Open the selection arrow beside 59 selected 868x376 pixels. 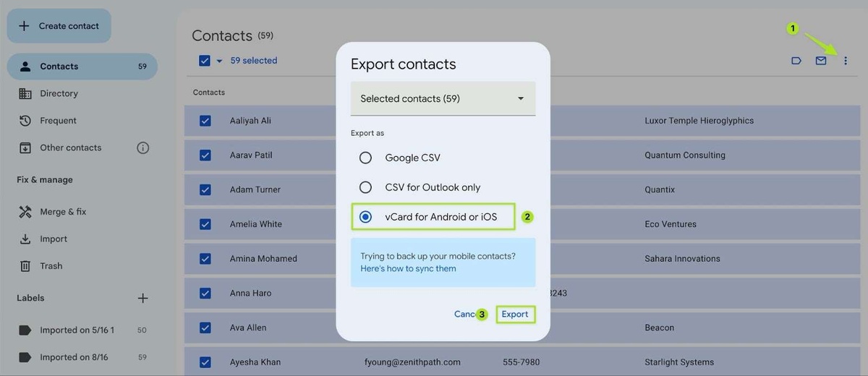[x=219, y=61]
